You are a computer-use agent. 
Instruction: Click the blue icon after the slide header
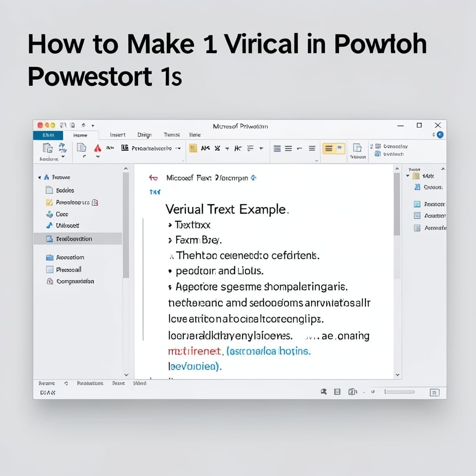point(253,178)
